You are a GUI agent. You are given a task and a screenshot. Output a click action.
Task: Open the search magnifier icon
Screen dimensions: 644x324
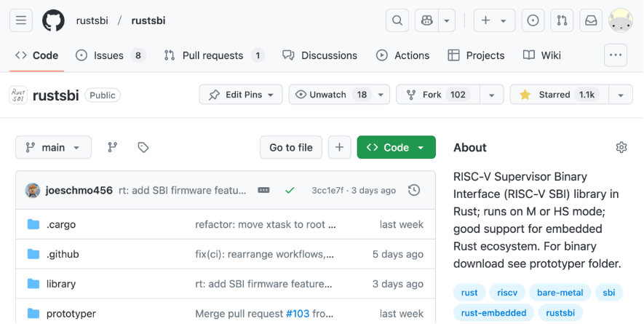coord(397,20)
